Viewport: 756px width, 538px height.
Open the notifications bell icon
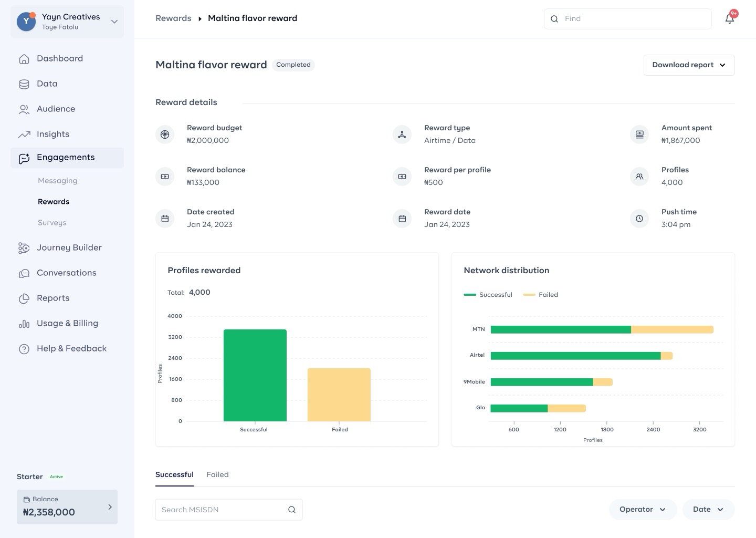click(730, 19)
